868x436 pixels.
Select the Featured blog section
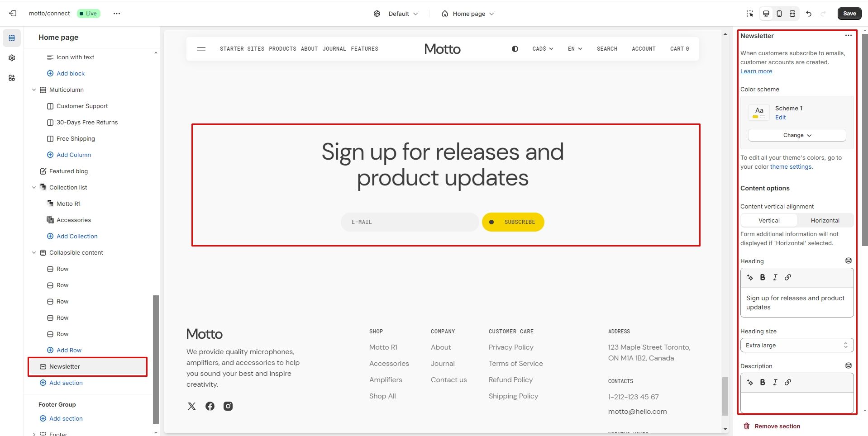point(68,171)
